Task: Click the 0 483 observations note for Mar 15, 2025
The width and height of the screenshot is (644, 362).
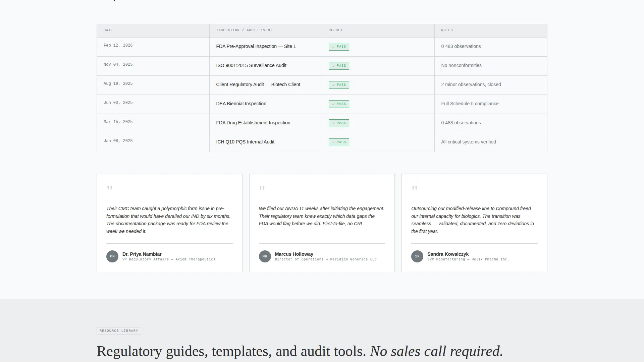Action: (461, 123)
